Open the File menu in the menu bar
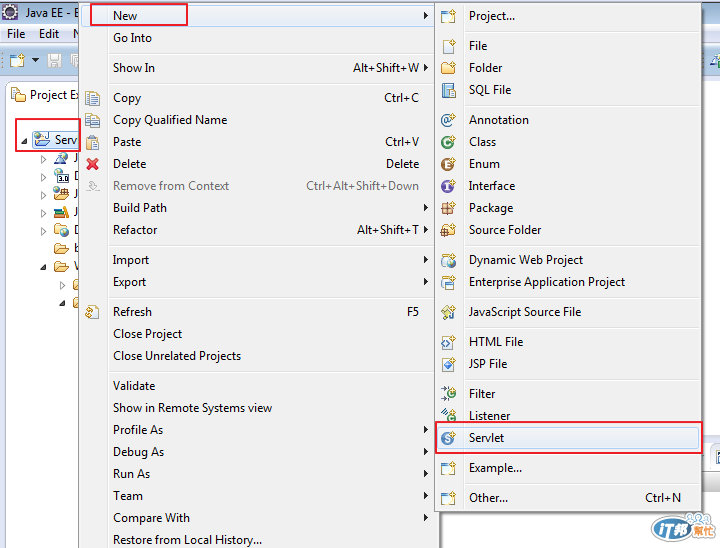 point(16,34)
